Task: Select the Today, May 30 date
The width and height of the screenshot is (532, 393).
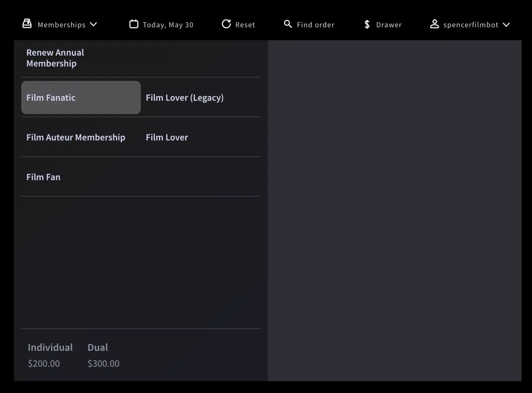Action: 168,25
